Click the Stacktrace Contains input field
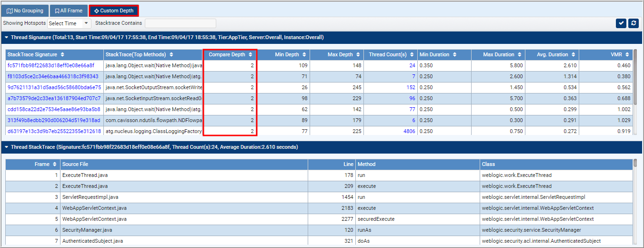This screenshot has height=248, width=644. 181,23
